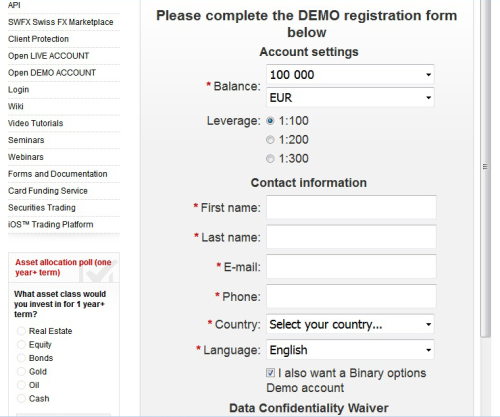Select Real Estate in the poll
The height and width of the screenshot is (417, 500).
point(21,331)
